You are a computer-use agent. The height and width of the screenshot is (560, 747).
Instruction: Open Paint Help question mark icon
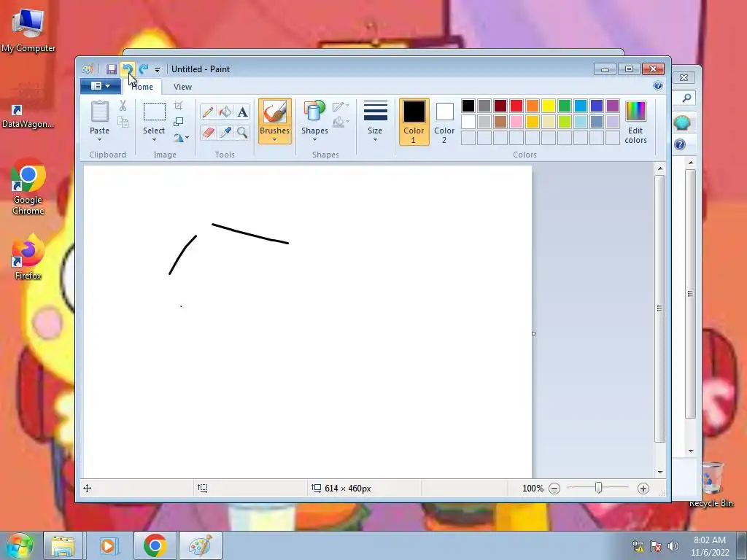(x=658, y=86)
